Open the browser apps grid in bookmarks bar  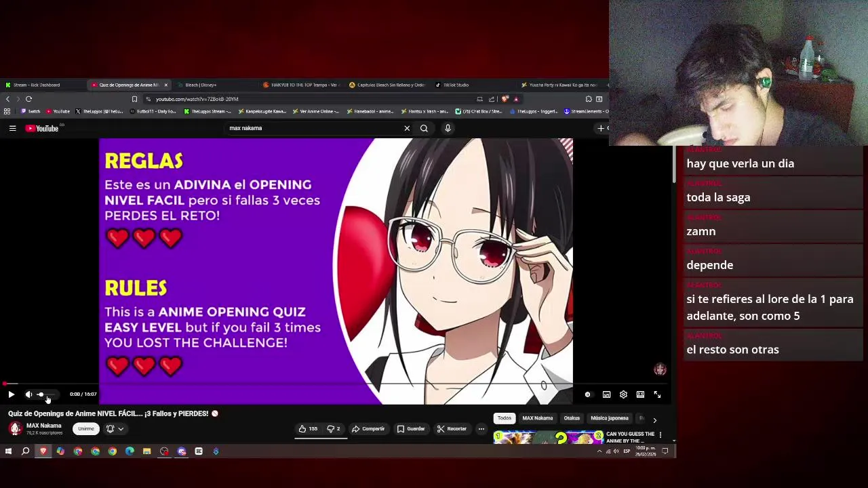coord(7,111)
